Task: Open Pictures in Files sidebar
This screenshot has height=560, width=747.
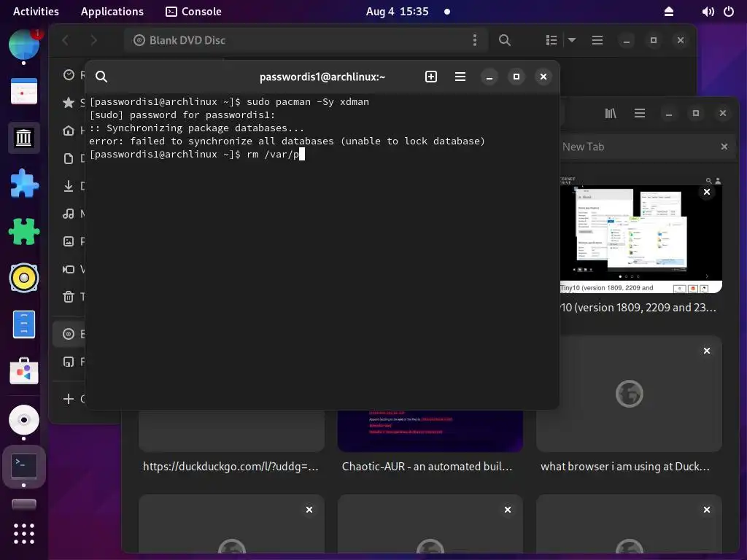Action: click(x=69, y=241)
